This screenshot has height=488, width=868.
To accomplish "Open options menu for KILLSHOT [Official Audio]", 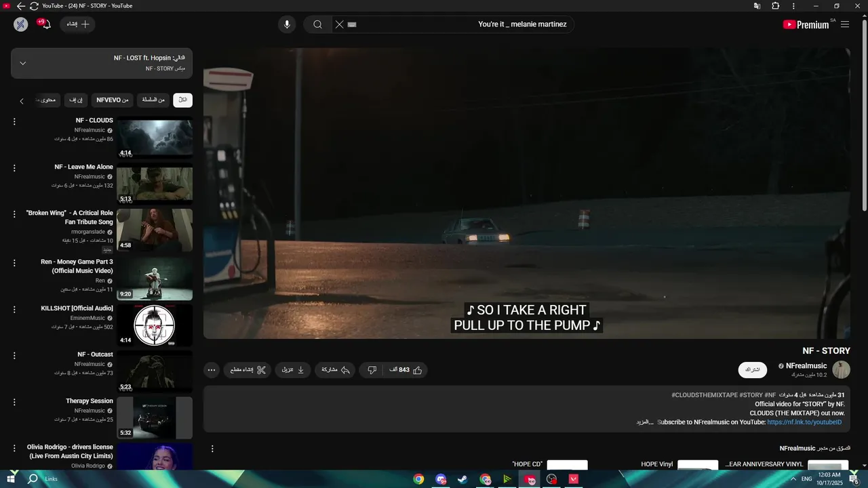I will click(x=14, y=309).
